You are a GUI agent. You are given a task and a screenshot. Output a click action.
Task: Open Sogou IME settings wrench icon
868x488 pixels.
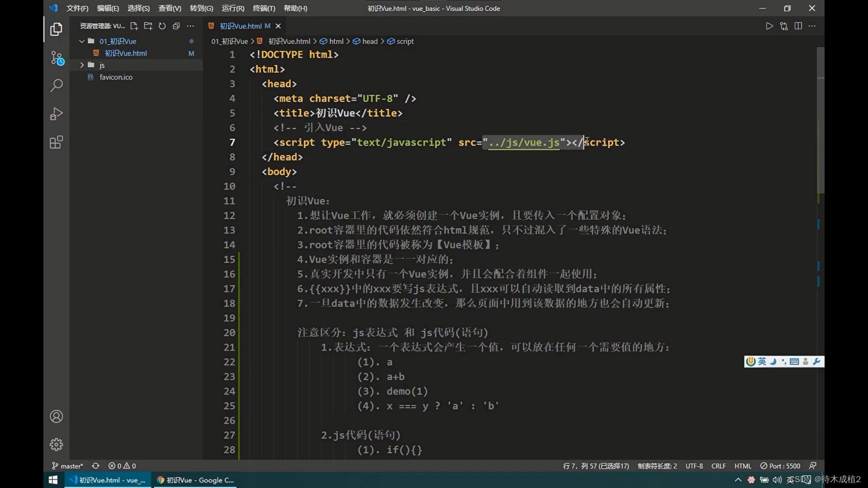816,361
